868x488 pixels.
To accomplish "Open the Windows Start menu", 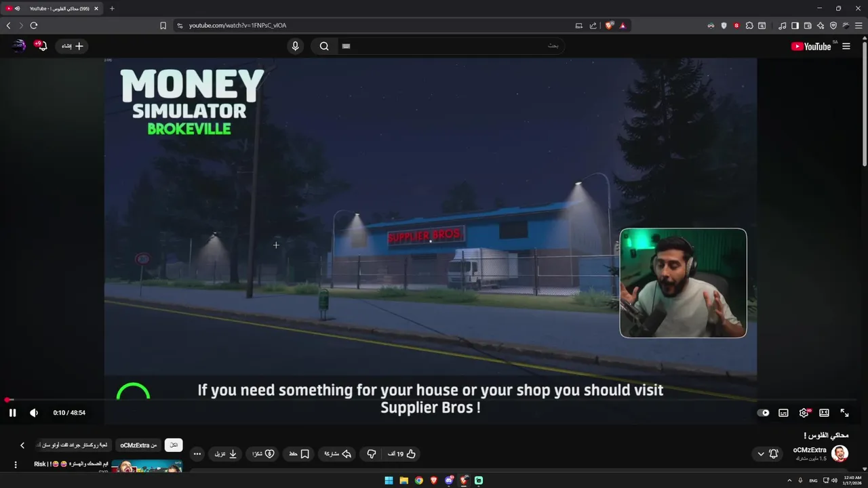I will [389, 481].
